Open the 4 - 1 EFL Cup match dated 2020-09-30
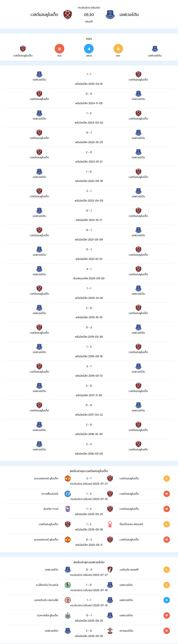178x644 pixels. click(89, 273)
